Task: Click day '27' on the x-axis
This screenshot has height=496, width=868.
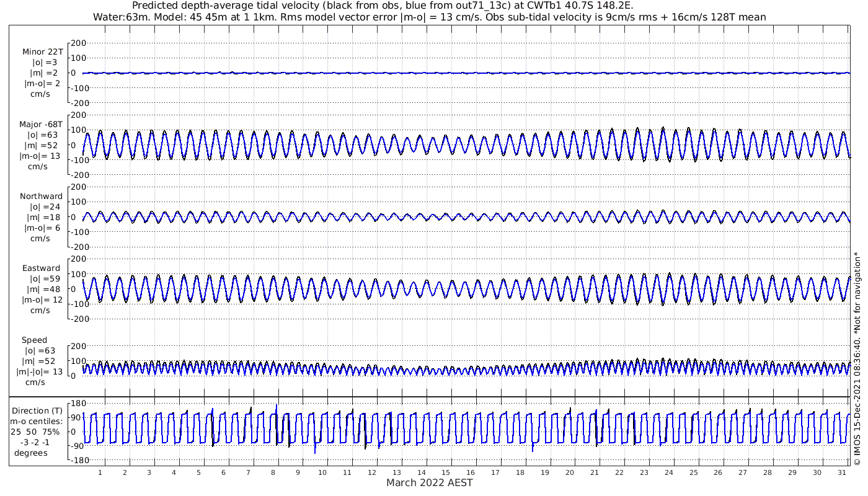Action: click(x=743, y=472)
